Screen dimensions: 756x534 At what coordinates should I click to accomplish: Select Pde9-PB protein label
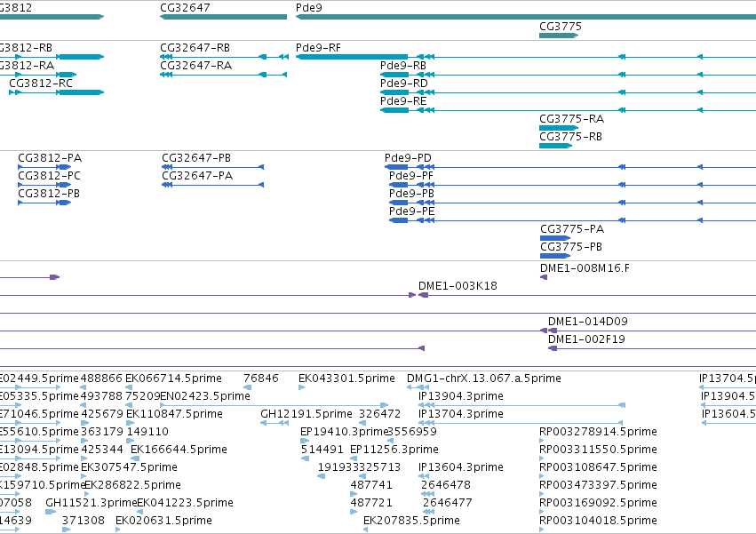click(411, 194)
